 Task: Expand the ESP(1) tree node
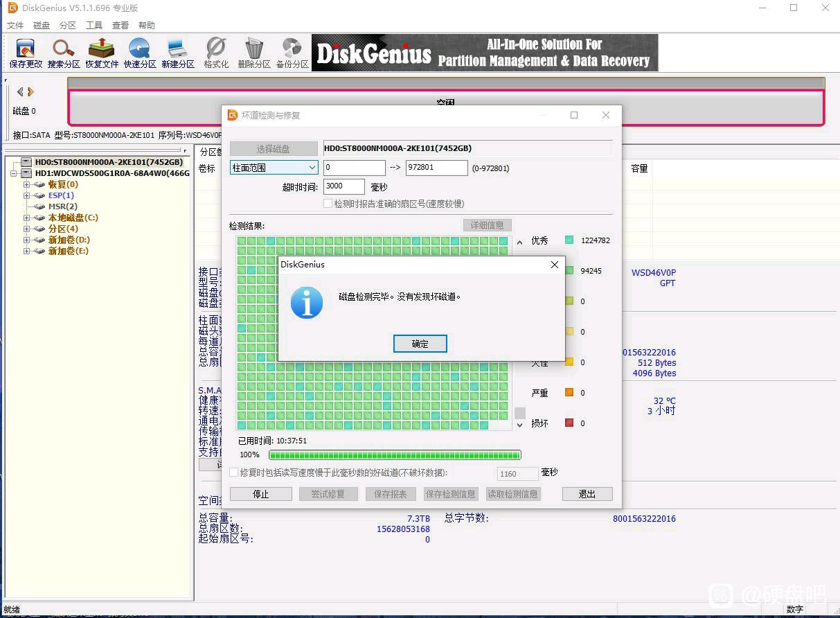coord(26,195)
